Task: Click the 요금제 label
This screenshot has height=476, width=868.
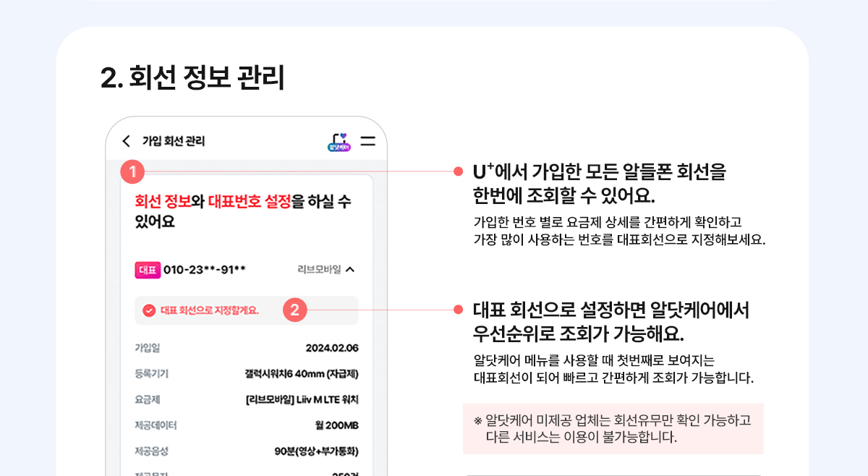Action: point(148,400)
